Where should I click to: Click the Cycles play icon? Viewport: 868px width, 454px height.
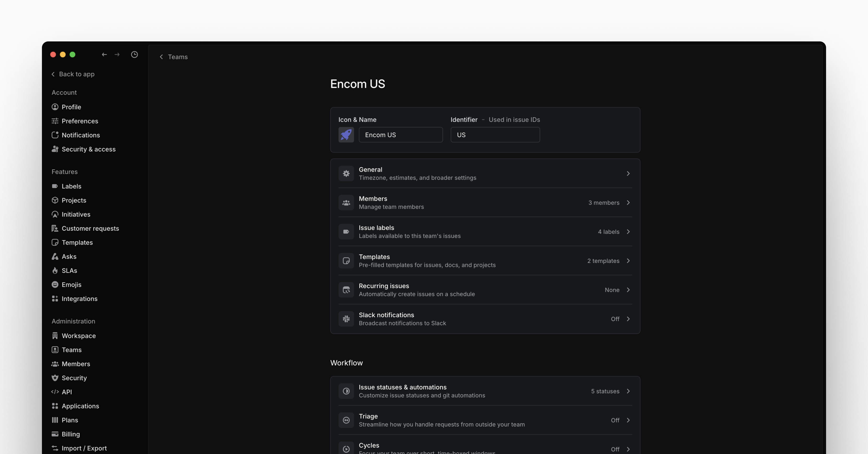[x=346, y=449]
